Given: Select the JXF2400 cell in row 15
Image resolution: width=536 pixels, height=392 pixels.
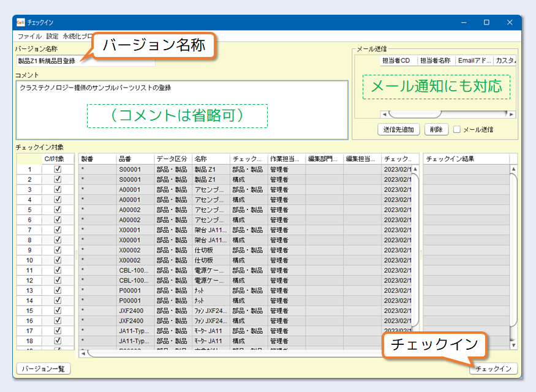Looking at the screenshot, I should click(x=135, y=311).
